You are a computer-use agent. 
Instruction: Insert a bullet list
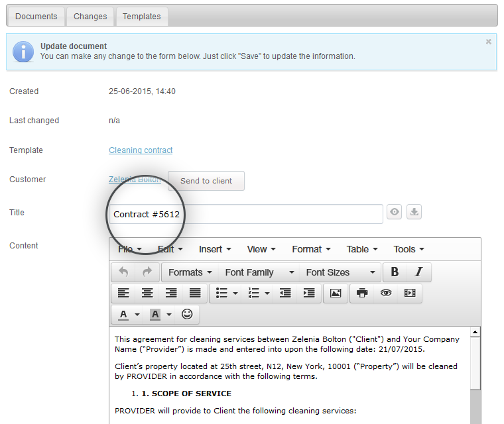click(221, 293)
